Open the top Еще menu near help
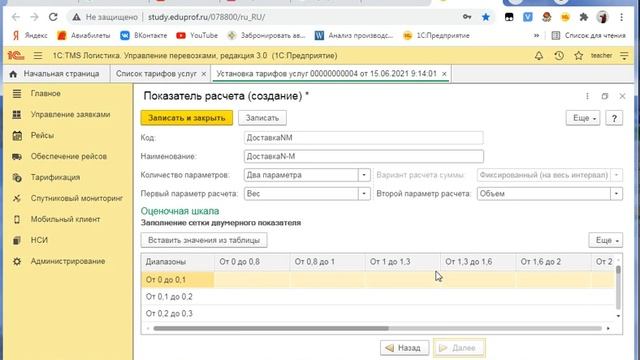This screenshot has width=640, height=360. coord(583,118)
